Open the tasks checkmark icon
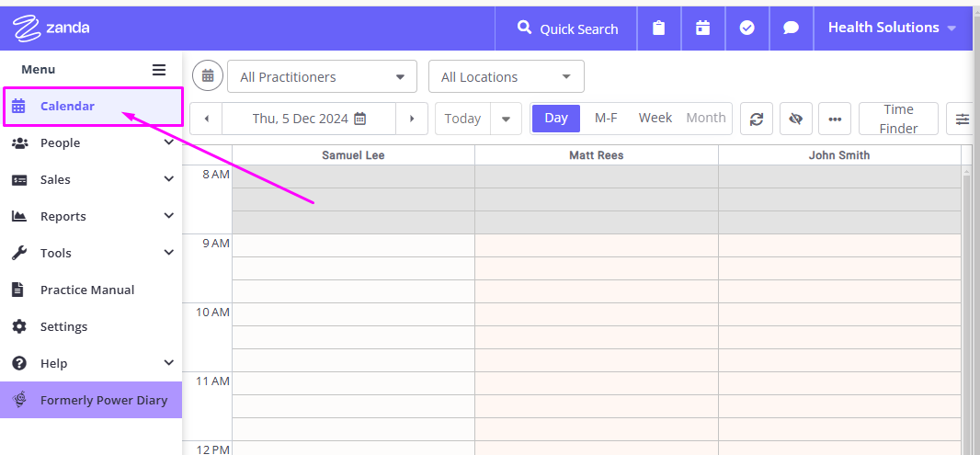 pyautogui.click(x=746, y=28)
